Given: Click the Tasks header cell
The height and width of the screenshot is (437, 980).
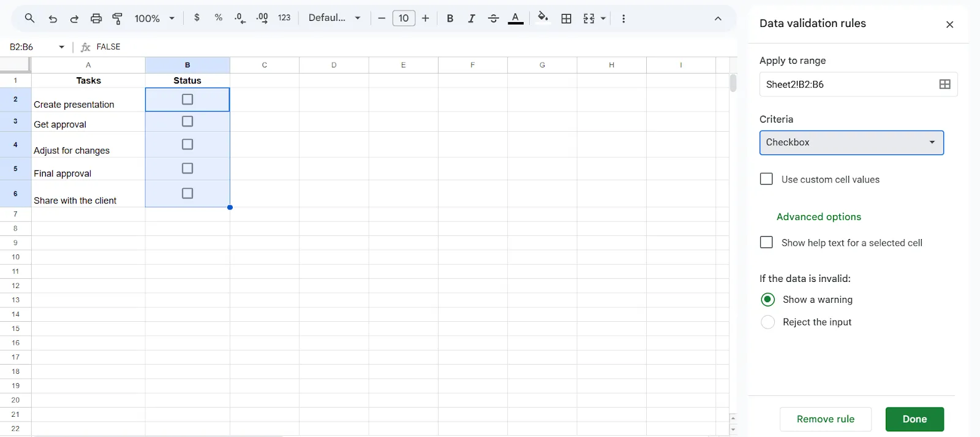Looking at the screenshot, I should (88, 80).
